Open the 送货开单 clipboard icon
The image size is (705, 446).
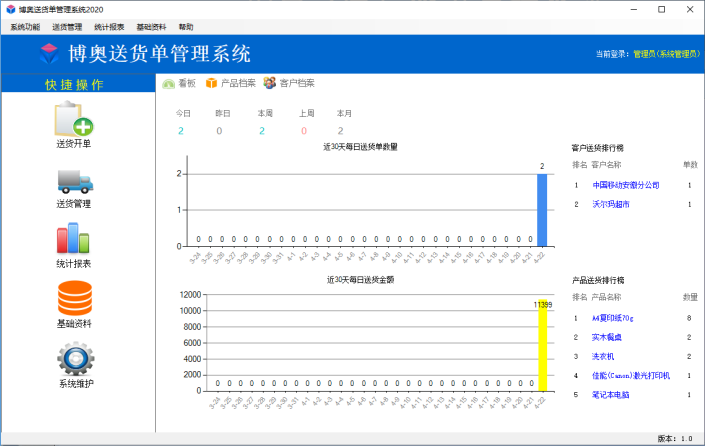click(x=74, y=119)
